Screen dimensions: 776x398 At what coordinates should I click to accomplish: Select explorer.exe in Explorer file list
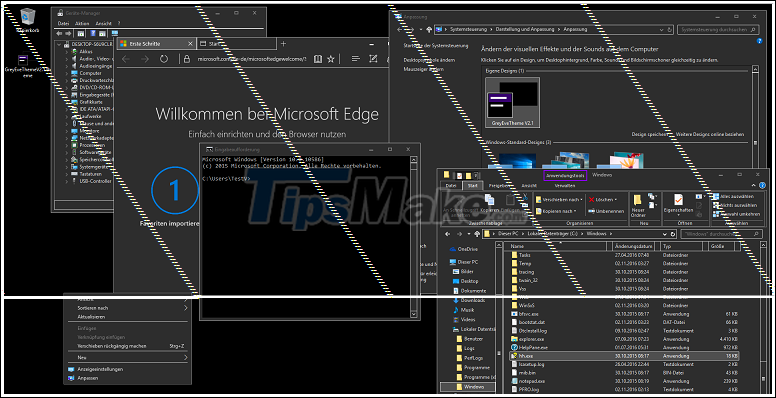click(625, 339)
